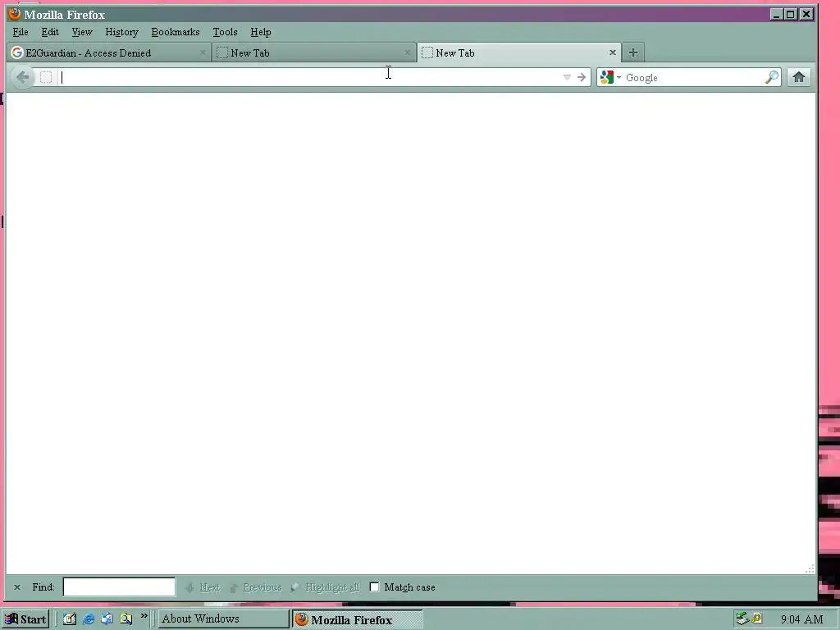Screen dimensions: 840x630
Task: Select the active rightmost New Tab
Action: pyautogui.click(x=519, y=52)
